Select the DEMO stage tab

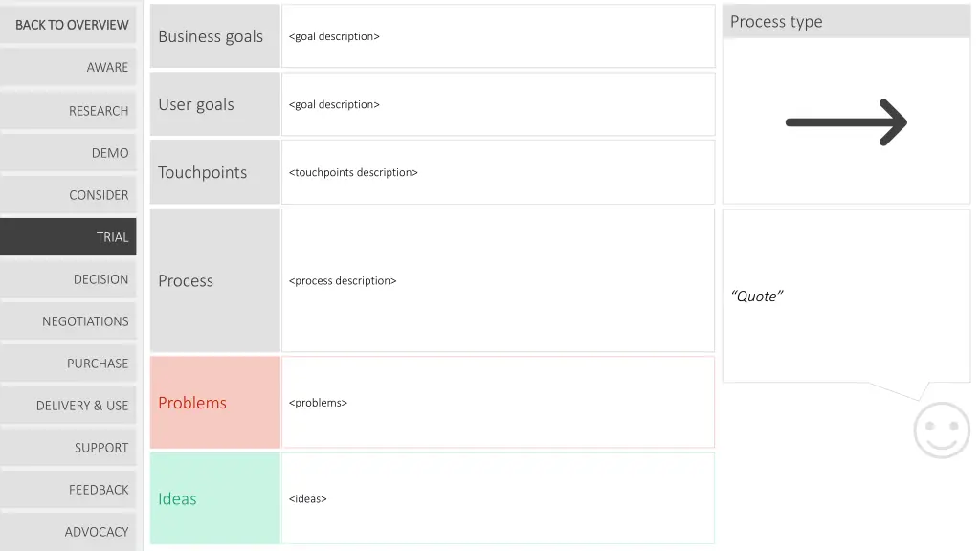pos(69,153)
